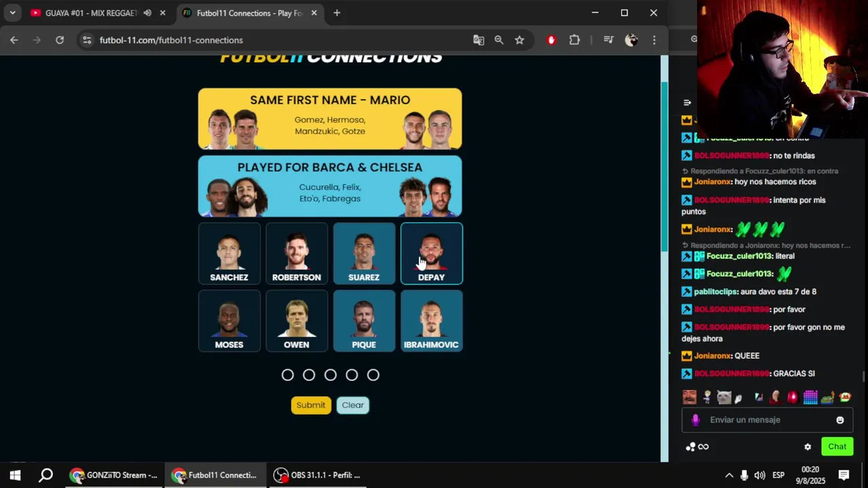Open the Windows notification center icon
This screenshot has height=488, width=868.
(x=844, y=475)
